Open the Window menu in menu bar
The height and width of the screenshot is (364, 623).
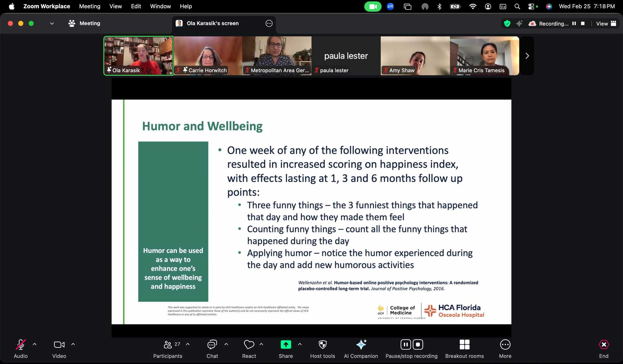click(160, 6)
